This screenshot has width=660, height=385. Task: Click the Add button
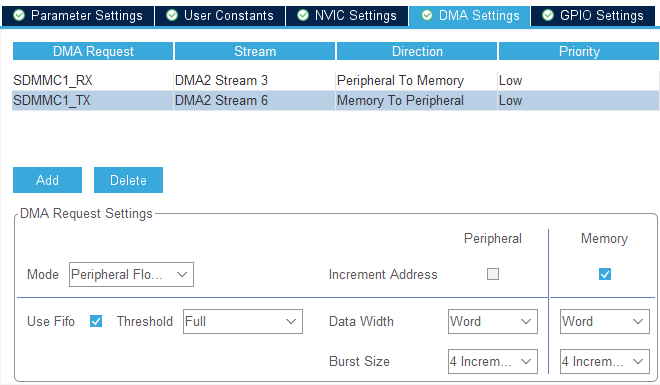48,180
